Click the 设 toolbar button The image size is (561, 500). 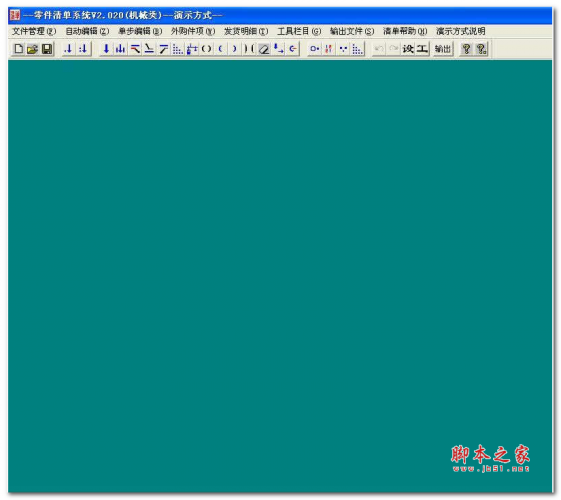click(x=408, y=49)
